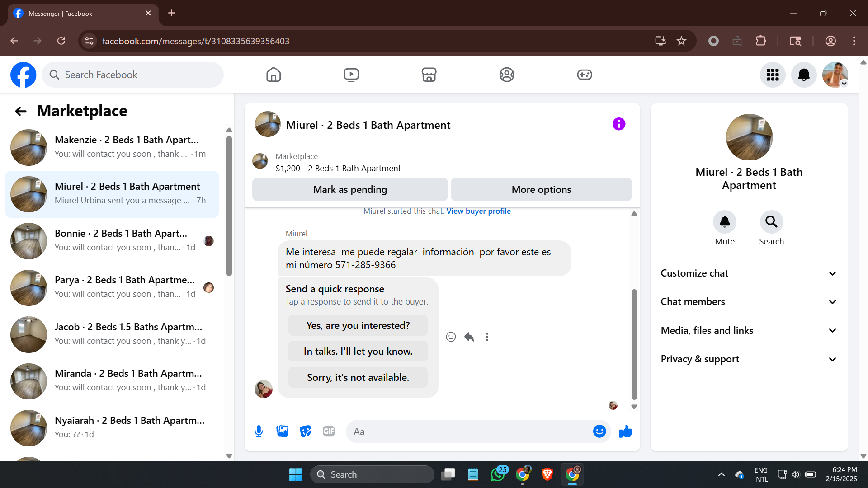
Task: Open the Facebook logo home link
Action: click(24, 75)
